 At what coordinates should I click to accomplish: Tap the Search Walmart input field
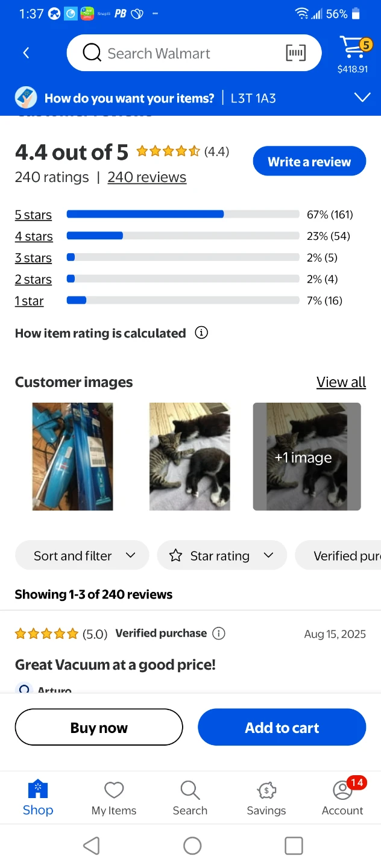tap(181, 54)
